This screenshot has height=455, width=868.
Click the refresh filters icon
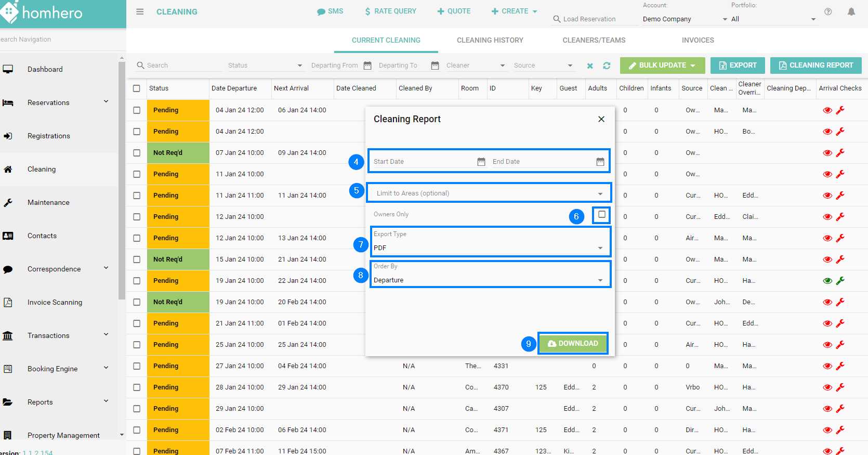tap(607, 66)
